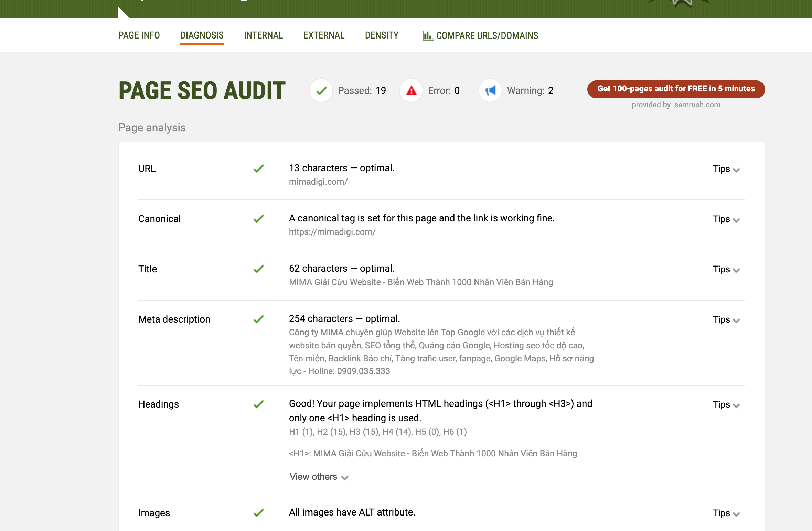Open the semrush.com provider link
This screenshot has width=812, height=531.
(697, 105)
